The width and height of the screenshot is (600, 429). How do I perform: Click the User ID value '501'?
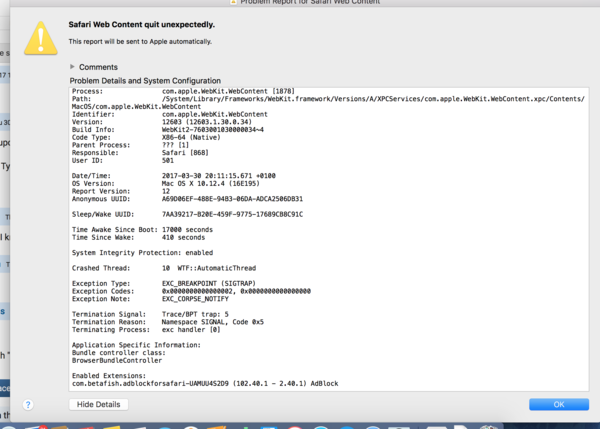coord(168,160)
